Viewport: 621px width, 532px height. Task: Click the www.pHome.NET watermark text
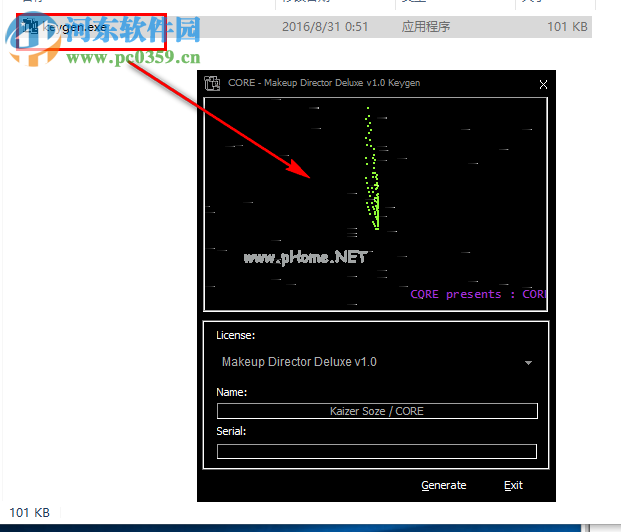pyautogui.click(x=305, y=257)
